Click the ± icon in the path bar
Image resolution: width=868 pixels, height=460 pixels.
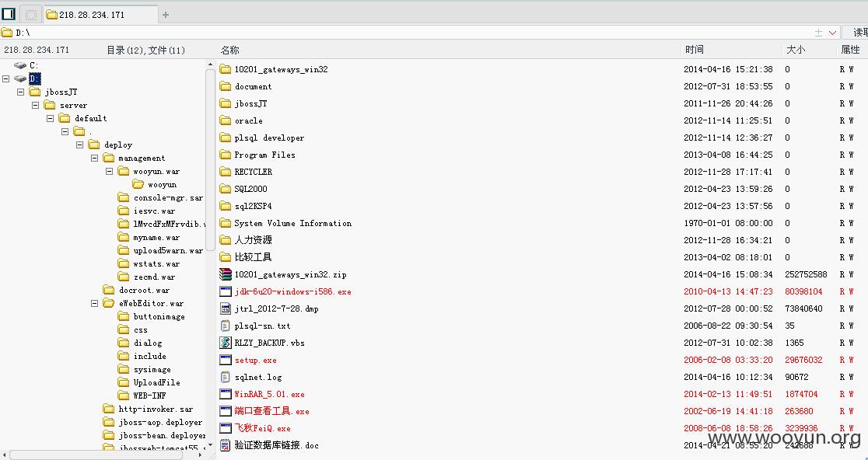click(x=818, y=33)
